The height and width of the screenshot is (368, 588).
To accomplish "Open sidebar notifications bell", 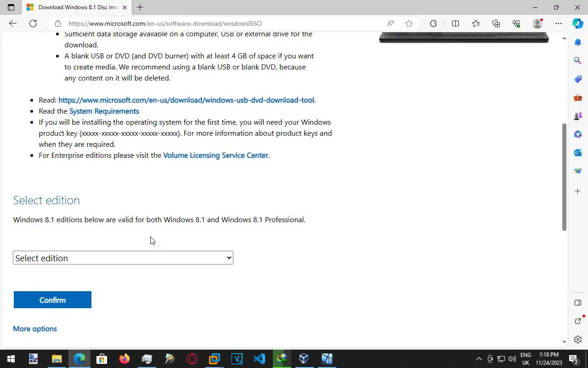I will click(578, 42).
